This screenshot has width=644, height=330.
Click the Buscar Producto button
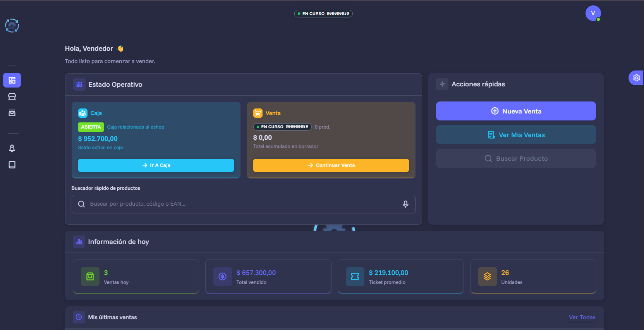(x=516, y=158)
